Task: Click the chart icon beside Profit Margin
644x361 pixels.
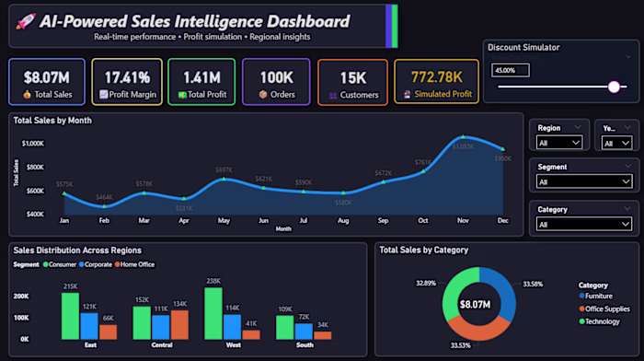Action: [103, 95]
